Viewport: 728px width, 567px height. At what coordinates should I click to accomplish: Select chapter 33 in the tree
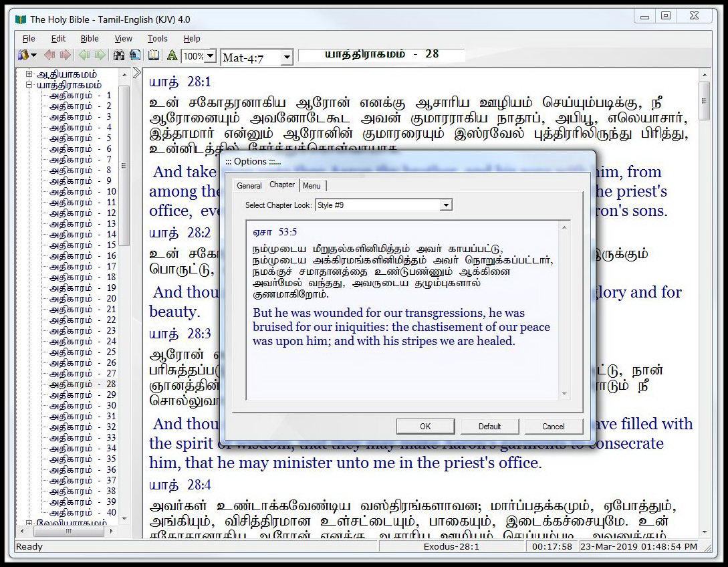[x=83, y=437]
